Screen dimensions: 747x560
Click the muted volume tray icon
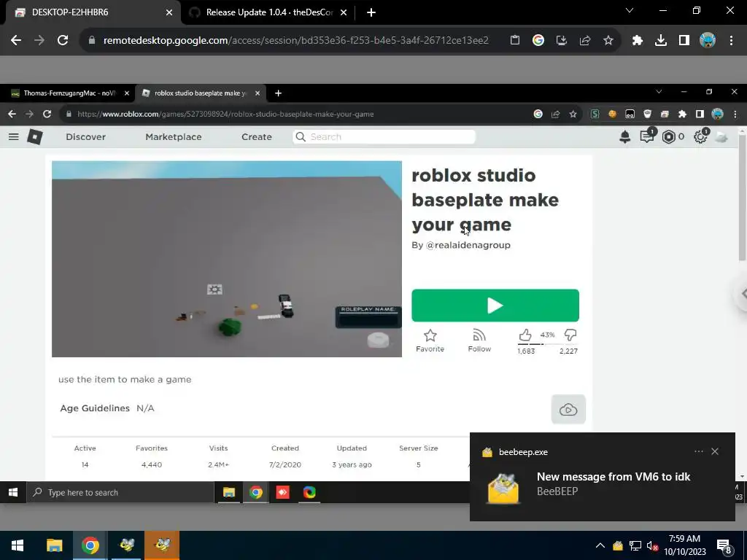coord(652,545)
